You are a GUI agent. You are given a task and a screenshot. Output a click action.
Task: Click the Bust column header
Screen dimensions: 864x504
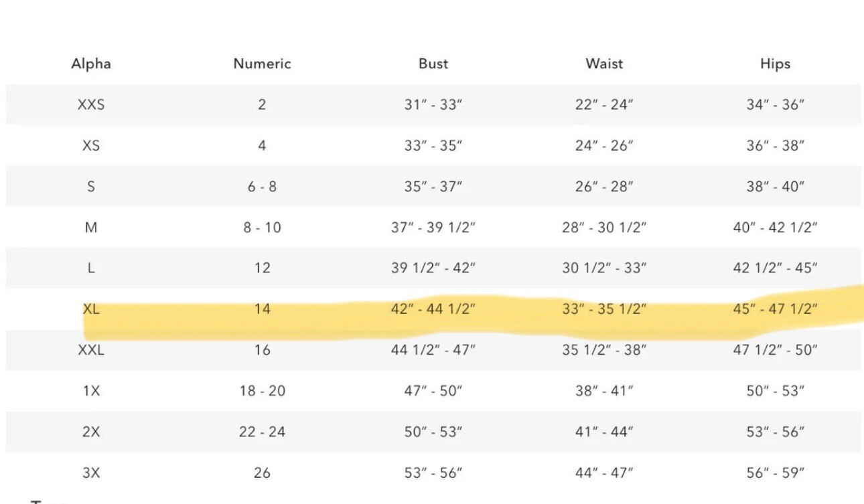click(x=433, y=64)
